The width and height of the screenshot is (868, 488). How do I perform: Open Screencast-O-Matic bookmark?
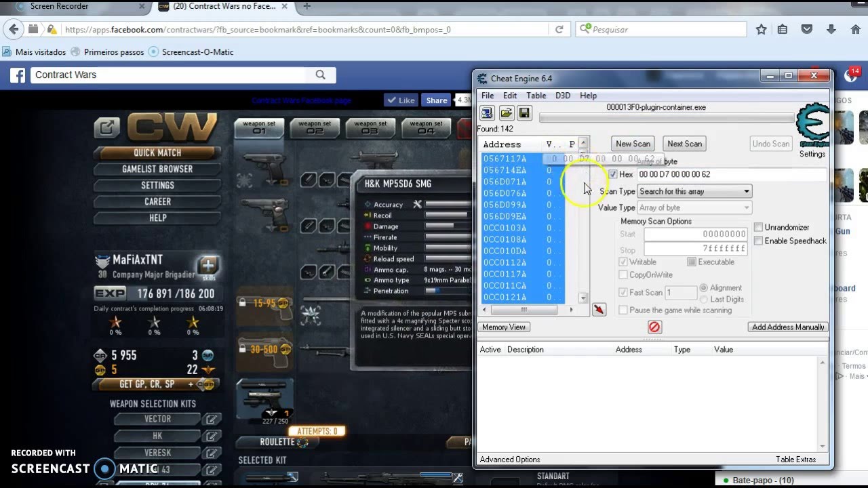tap(191, 52)
